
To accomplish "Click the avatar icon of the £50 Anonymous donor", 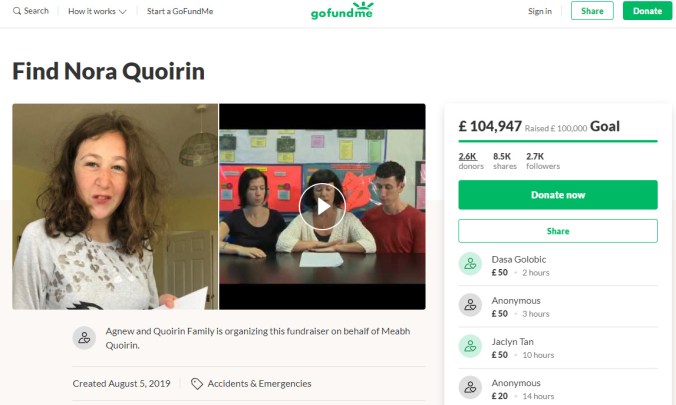I will pyautogui.click(x=470, y=305).
